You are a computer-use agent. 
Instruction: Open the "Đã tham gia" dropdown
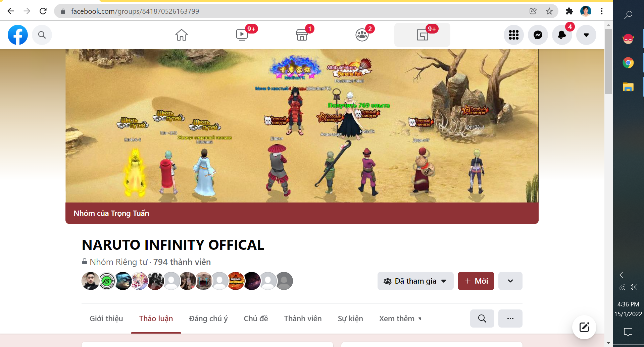point(415,281)
